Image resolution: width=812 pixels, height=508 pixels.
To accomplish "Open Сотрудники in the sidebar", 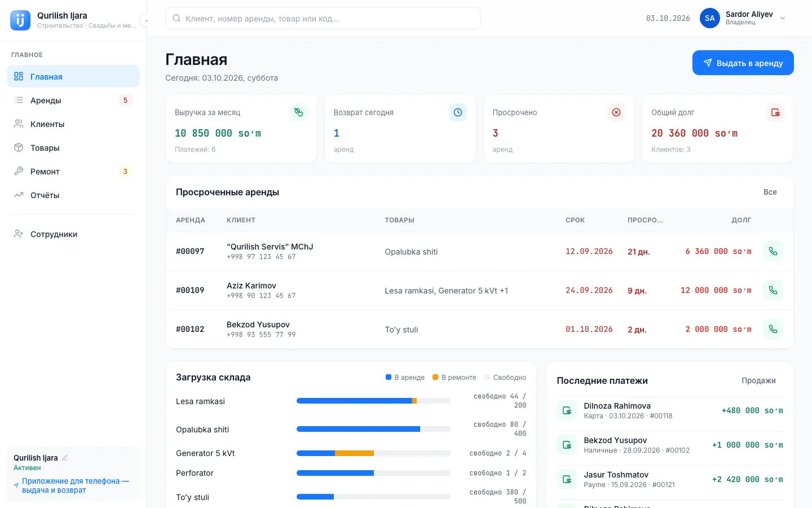I will pyautogui.click(x=73, y=234).
